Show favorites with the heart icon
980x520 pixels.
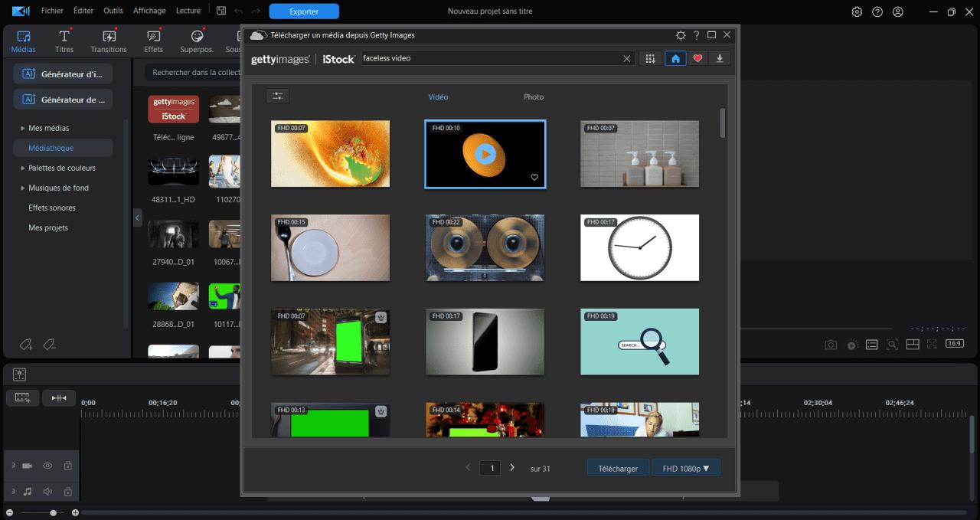click(x=697, y=58)
